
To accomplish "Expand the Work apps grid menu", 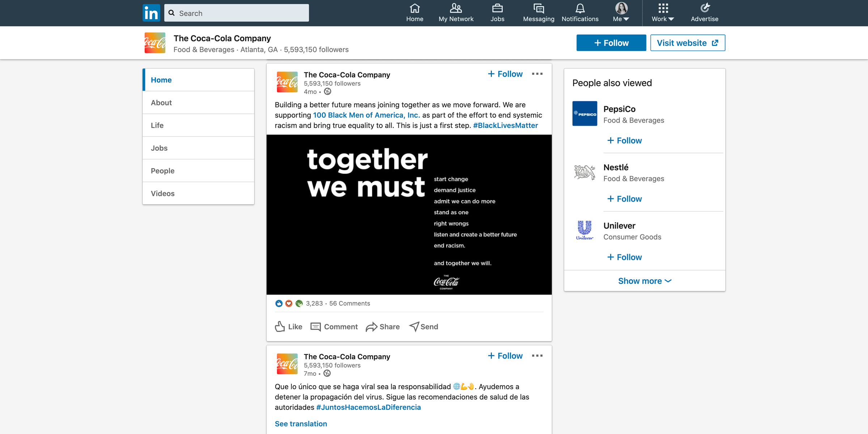I will click(663, 13).
